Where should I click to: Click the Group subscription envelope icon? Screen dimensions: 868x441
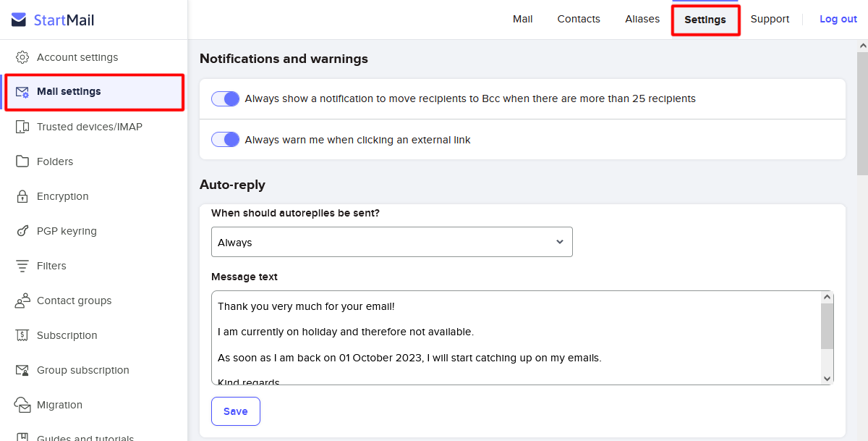(x=22, y=370)
